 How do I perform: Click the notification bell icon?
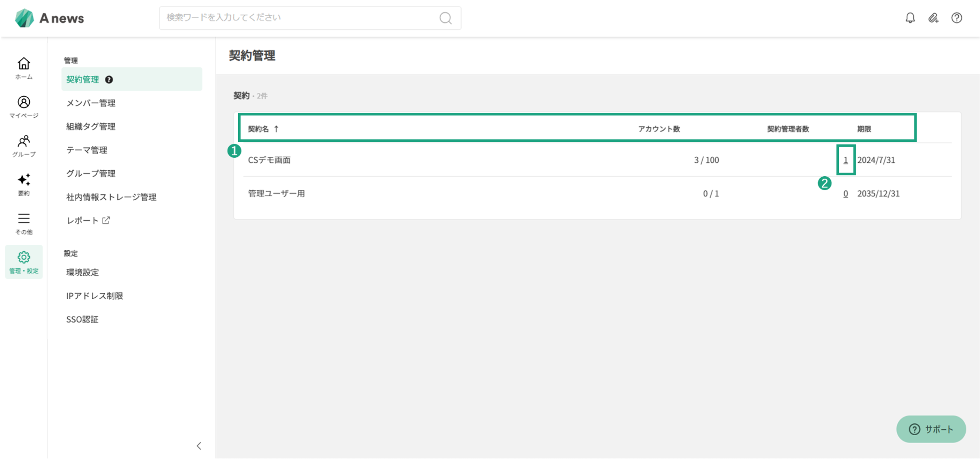pyautogui.click(x=910, y=18)
